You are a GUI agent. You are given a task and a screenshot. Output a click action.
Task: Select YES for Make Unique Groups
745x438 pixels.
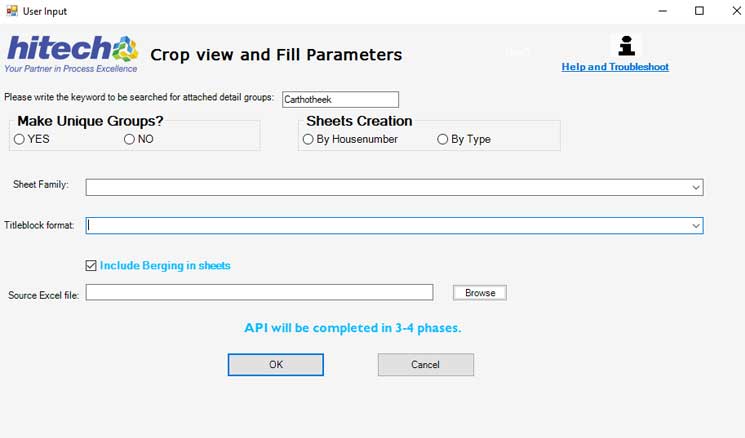click(20, 139)
